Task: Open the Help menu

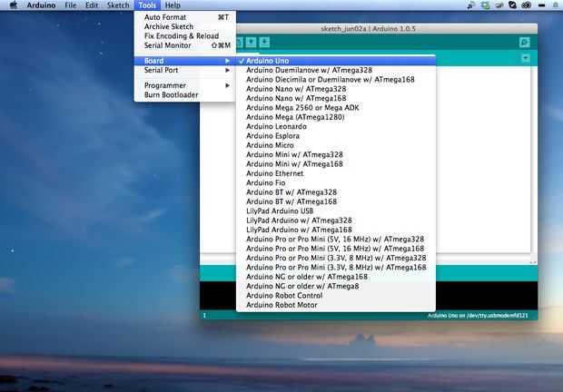Action: click(173, 5)
